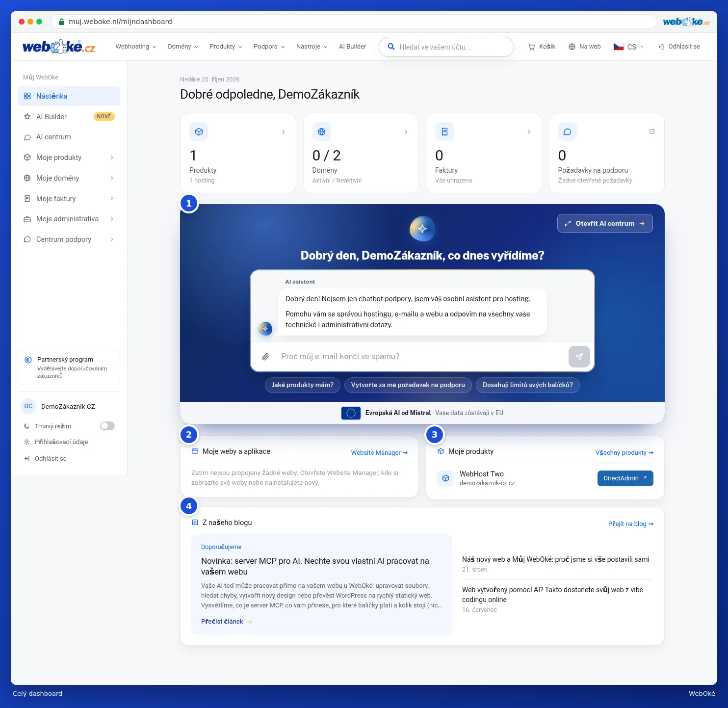Screen dimensions: 728x708
Task: Open AI centrum in the sidebar
Action: coord(69,137)
